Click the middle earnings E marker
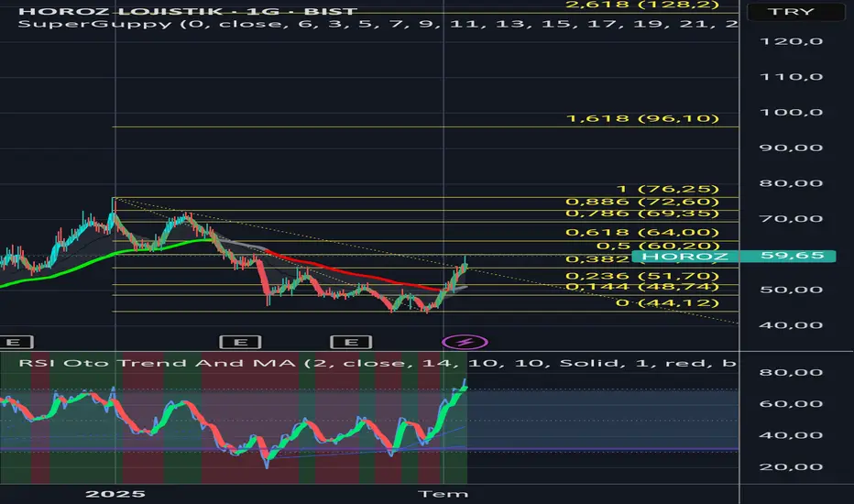854x504 pixels. coord(240,342)
